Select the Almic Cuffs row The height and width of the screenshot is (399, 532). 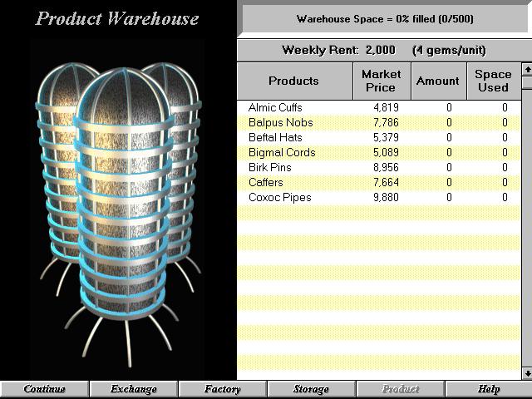point(379,107)
